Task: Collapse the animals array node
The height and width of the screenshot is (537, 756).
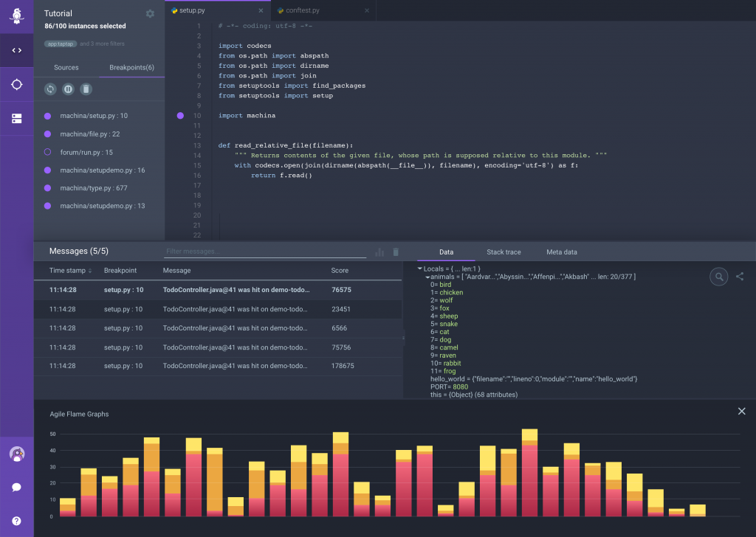Action: click(427, 277)
